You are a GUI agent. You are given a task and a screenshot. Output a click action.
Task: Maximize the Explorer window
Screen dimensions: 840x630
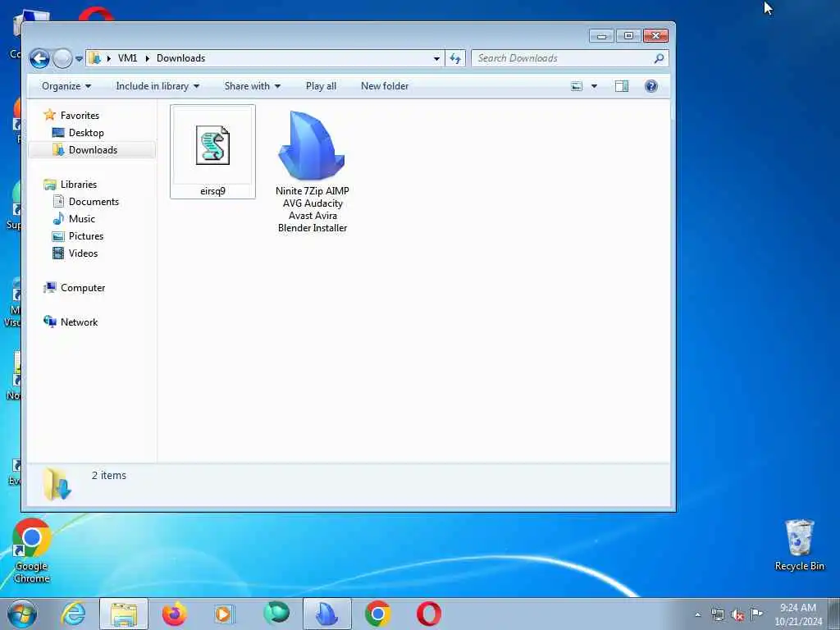(x=628, y=36)
